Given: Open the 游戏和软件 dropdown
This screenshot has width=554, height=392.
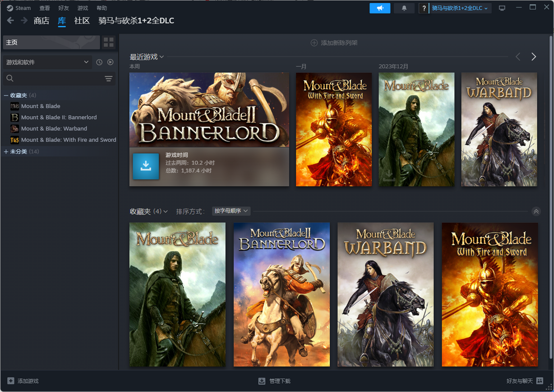Looking at the screenshot, I should click(x=47, y=62).
